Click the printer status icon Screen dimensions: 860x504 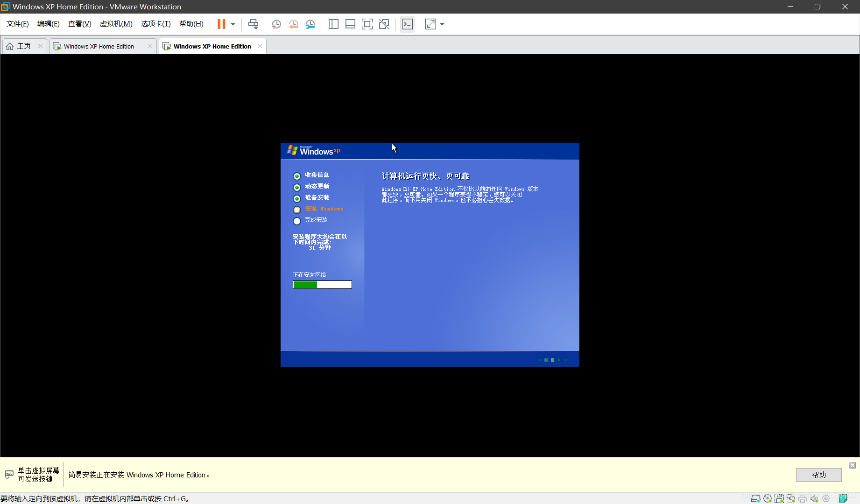pos(803,498)
